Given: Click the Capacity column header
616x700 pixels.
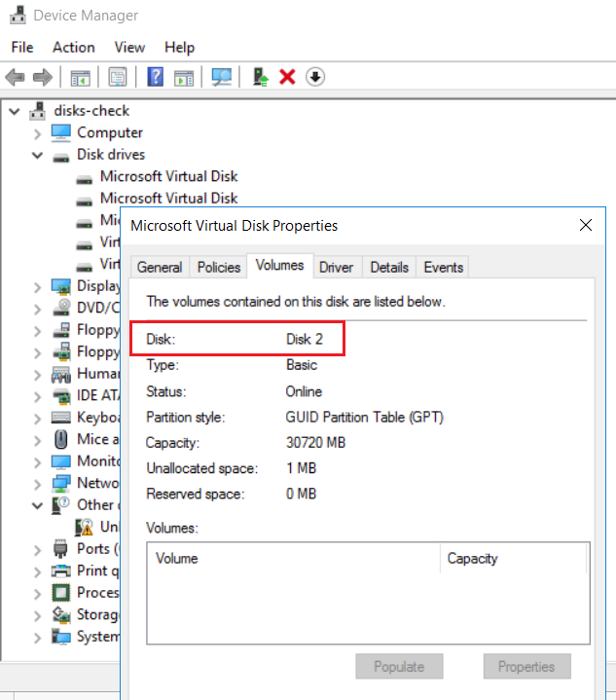Looking at the screenshot, I should tap(514, 558).
